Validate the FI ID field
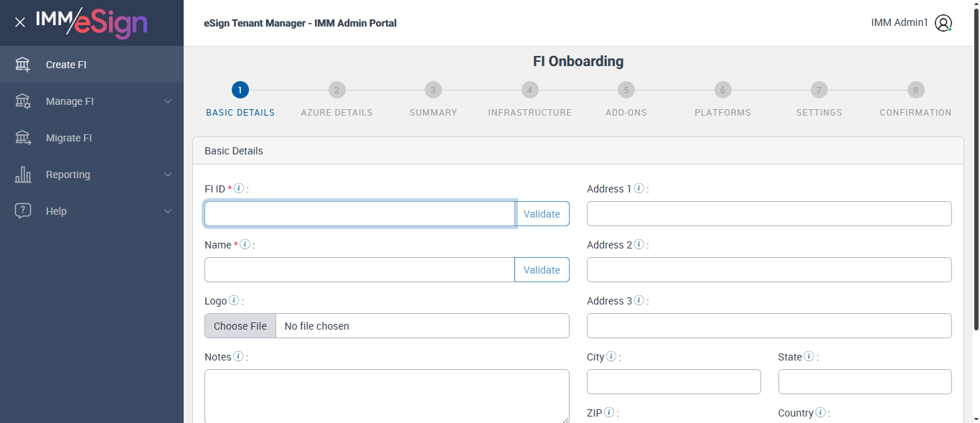The image size is (980, 423). (542, 214)
